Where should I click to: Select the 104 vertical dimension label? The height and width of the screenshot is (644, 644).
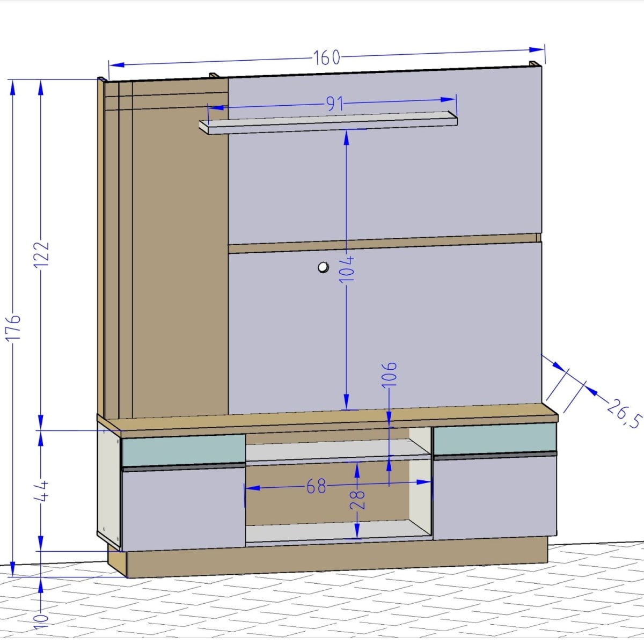(x=347, y=268)
